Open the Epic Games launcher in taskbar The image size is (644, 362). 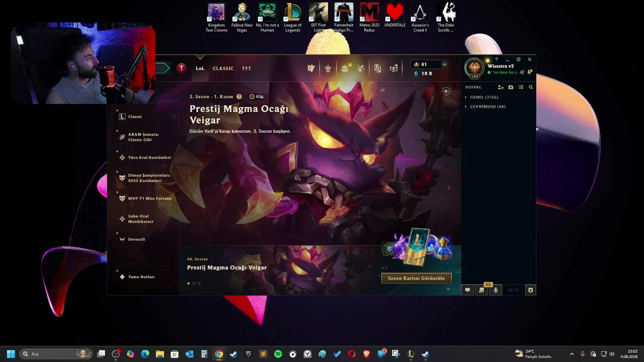click(x=249, y=354)
